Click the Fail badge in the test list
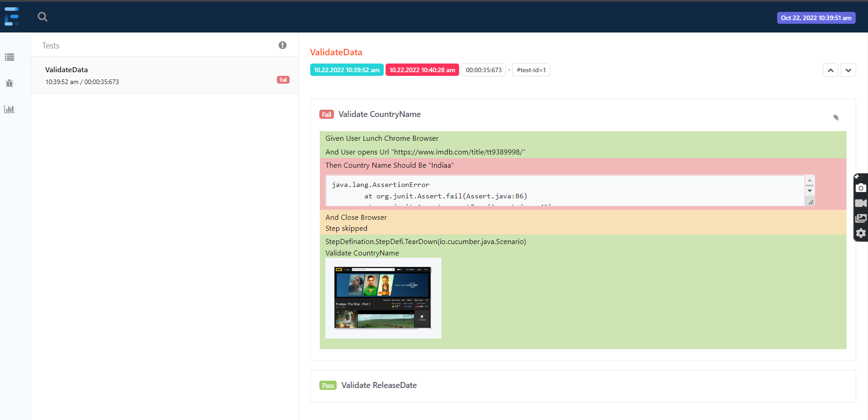The width and height of the screenshot is (868, 420). tap(283, 80)
